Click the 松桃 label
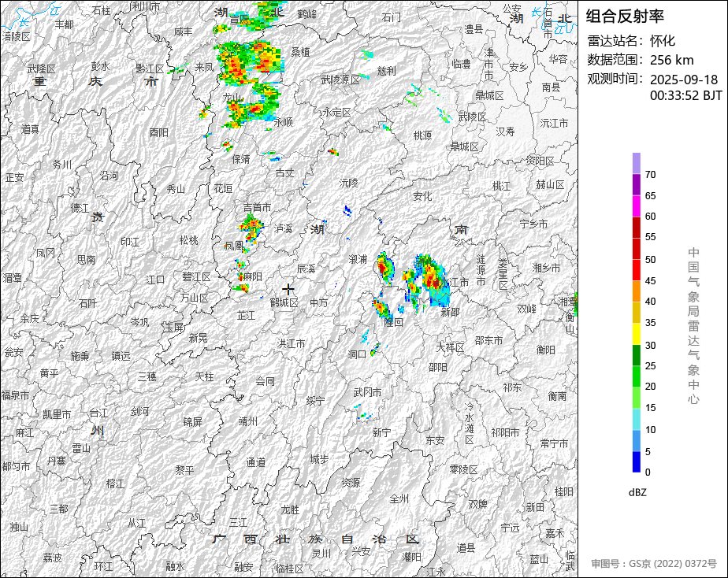 [188, 240]
